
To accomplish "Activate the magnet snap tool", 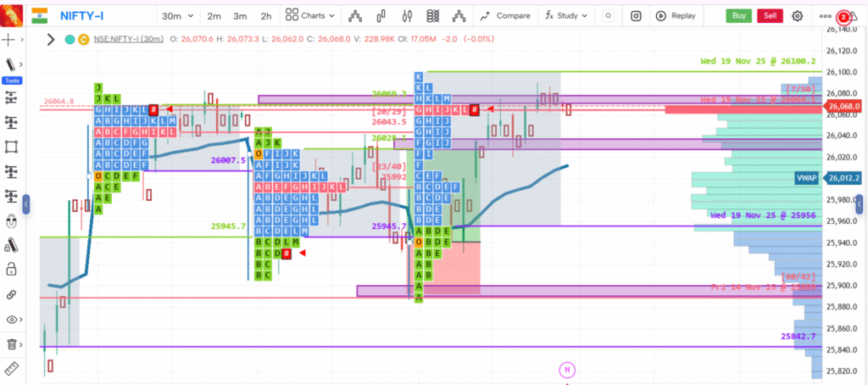I will [x=11, y=221].
